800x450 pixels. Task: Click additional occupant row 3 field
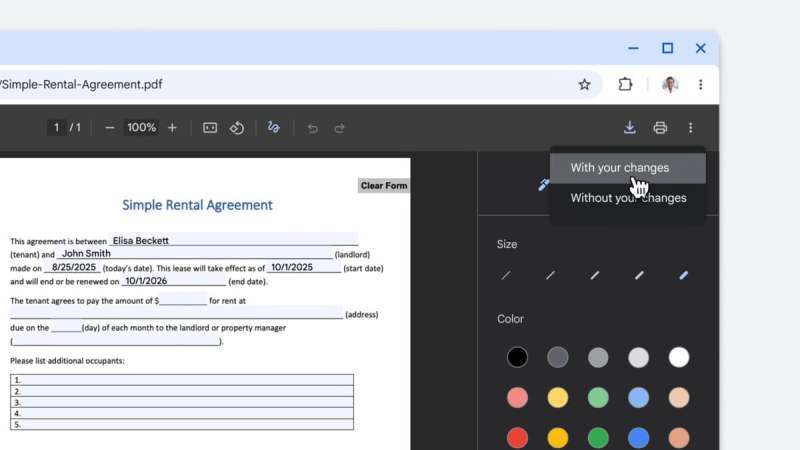182,402
